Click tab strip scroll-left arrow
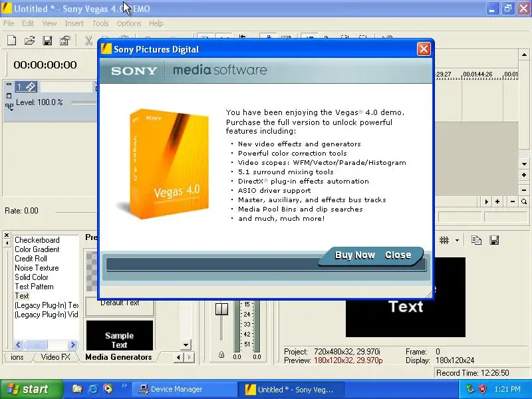 [x=179, y=357]
